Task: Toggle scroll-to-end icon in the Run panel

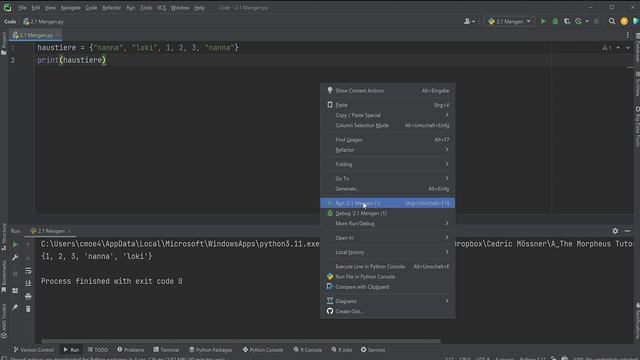Action: pos(28,283)
